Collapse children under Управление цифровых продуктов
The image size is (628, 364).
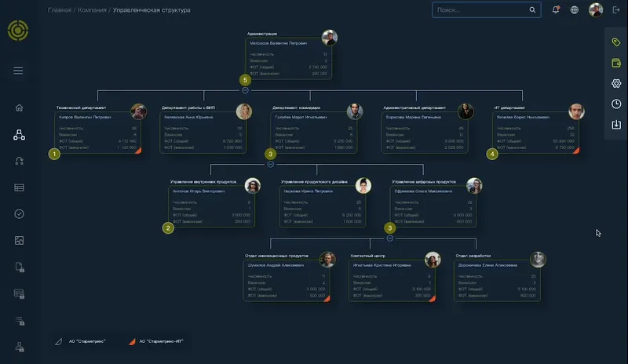click(389, 238)
